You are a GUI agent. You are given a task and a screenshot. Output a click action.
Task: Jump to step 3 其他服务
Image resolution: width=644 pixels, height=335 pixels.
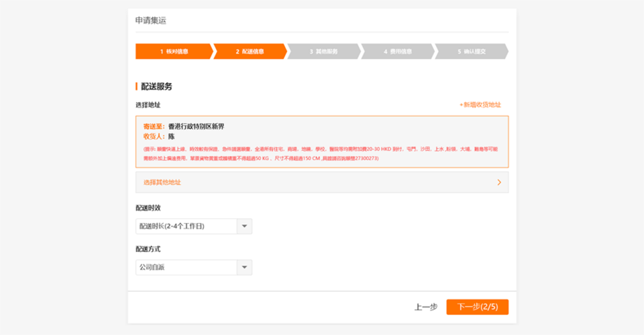click(323, 52)
